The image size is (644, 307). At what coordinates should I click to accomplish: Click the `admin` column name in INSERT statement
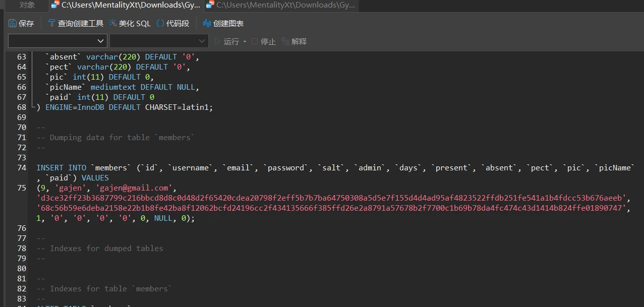click(370, 168)
